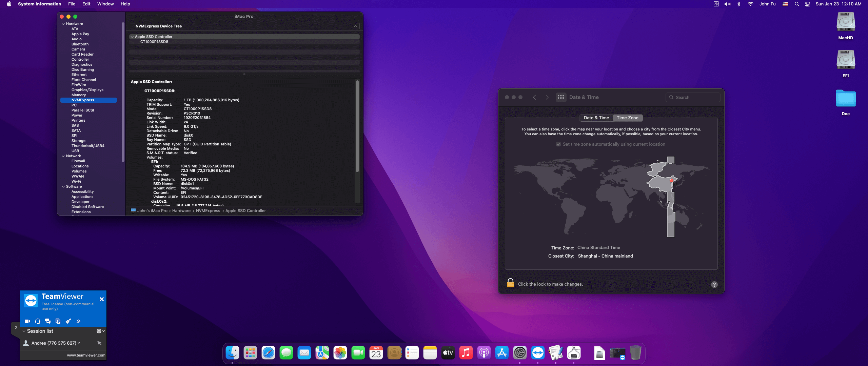Click the lock icon in Date & Time

tap(510, 283)
